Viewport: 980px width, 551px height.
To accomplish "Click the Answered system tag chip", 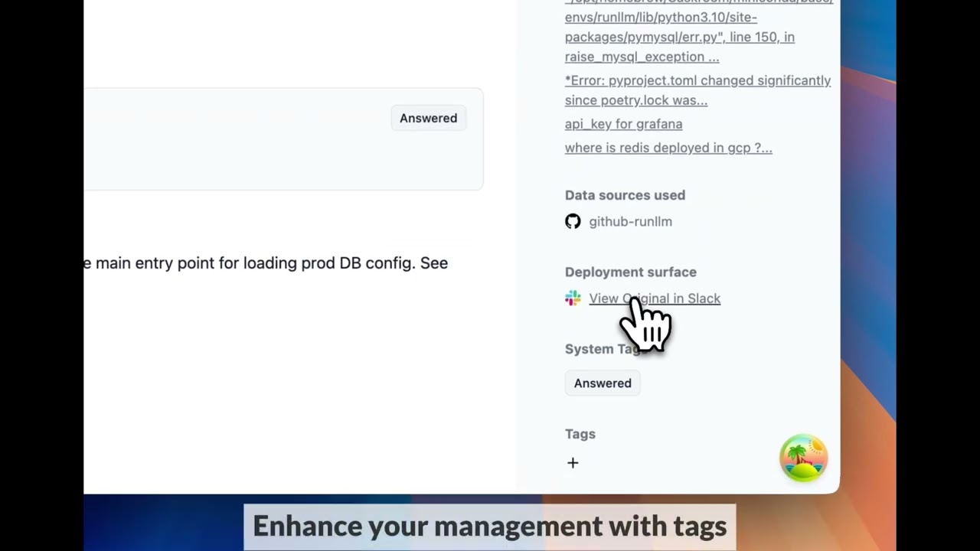I will tap(603, 383).
